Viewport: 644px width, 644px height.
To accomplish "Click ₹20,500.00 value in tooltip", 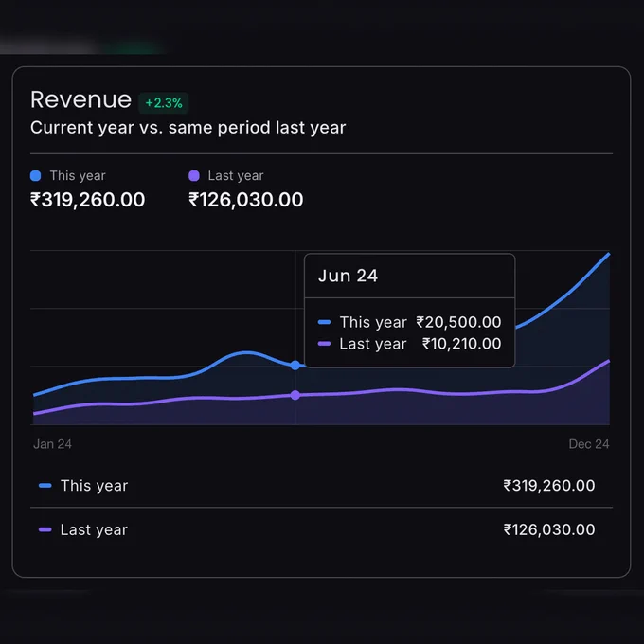I will point(458,322).
